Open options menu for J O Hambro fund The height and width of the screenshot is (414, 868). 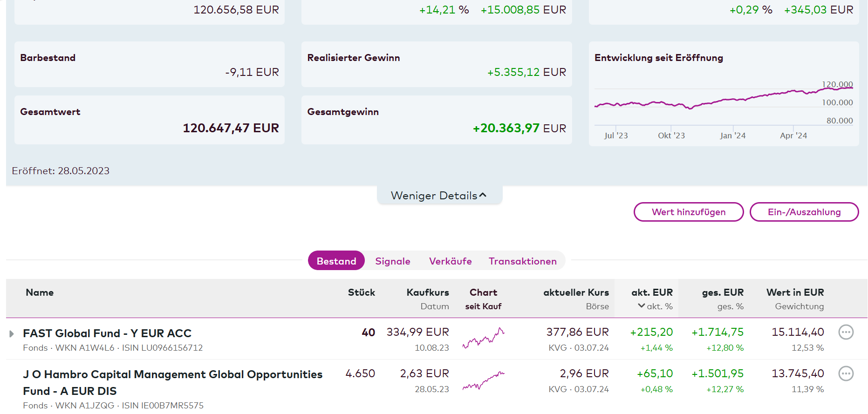coord(846,373)
